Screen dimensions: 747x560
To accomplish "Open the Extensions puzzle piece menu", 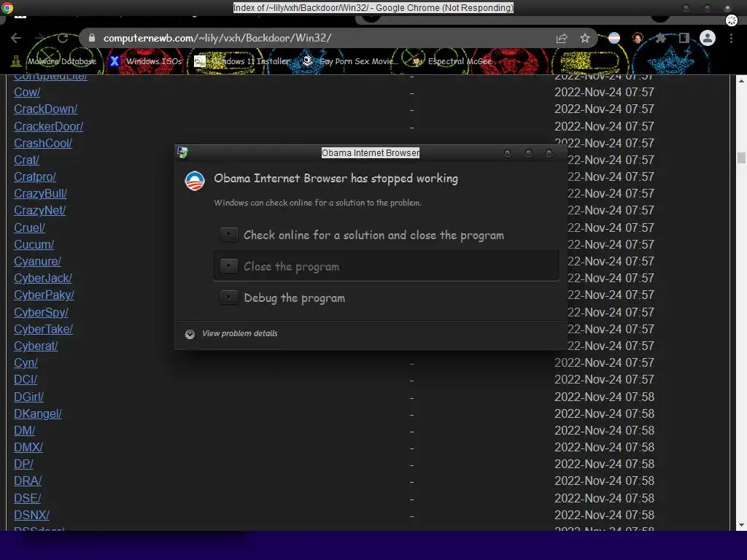I will [x=660, y=38].
